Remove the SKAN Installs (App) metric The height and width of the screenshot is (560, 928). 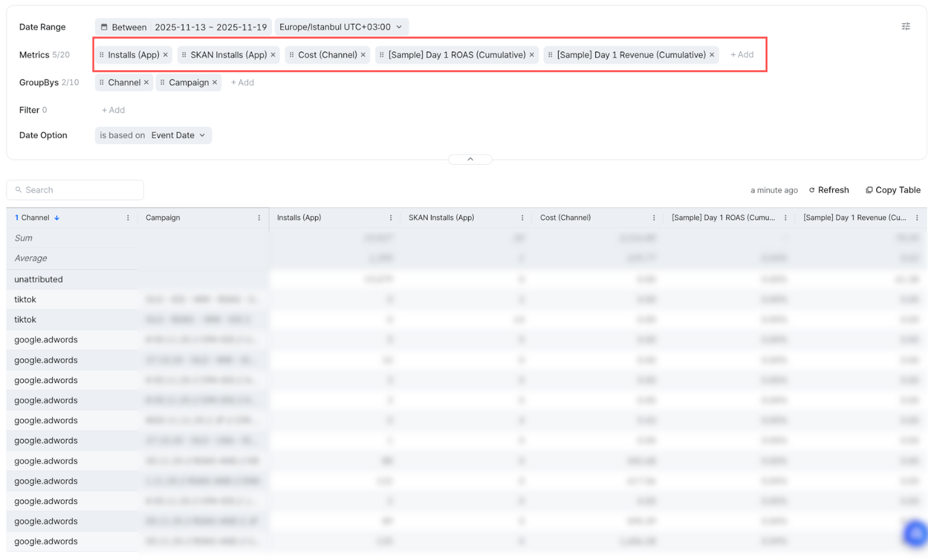click(273, 55)
